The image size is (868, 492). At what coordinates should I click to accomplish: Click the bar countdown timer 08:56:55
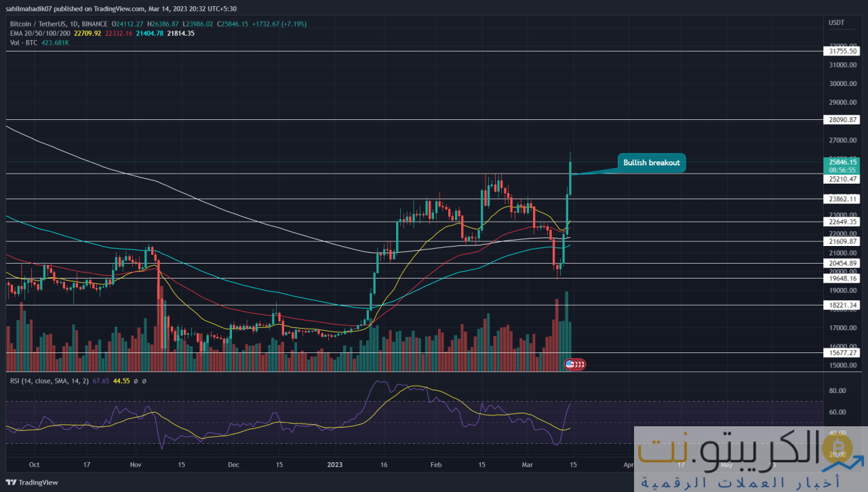(x=843, y=169)
